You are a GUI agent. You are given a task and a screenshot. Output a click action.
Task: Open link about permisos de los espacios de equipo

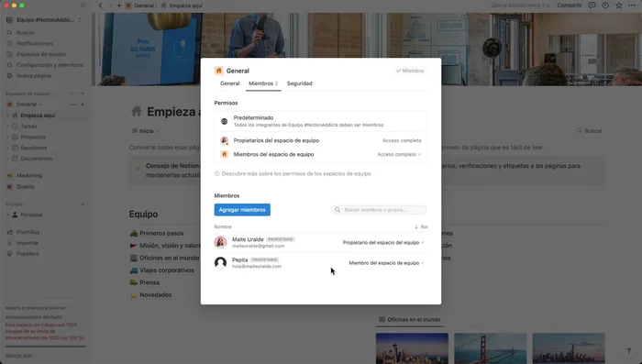293,173
